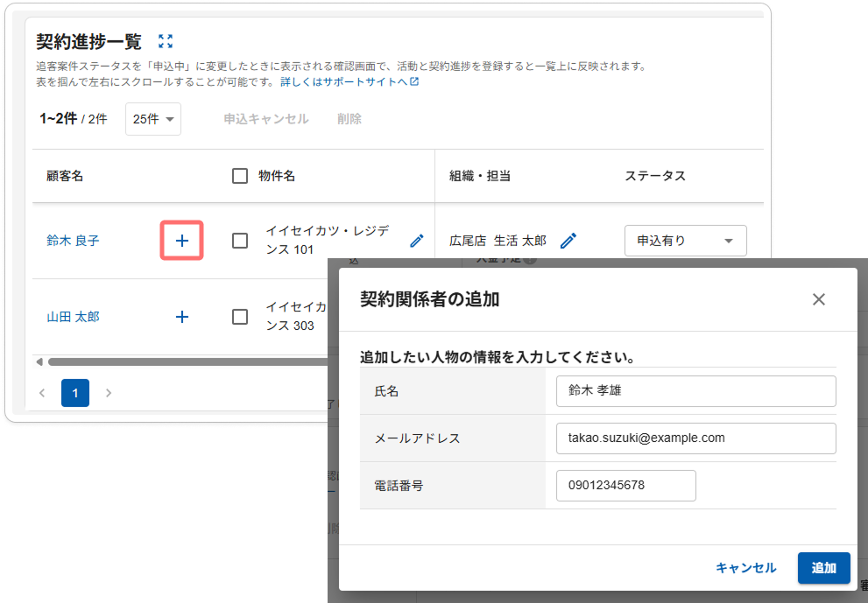Select page 1 in pagination
This screenshot has width=868, height=603.
click(75, 393)
